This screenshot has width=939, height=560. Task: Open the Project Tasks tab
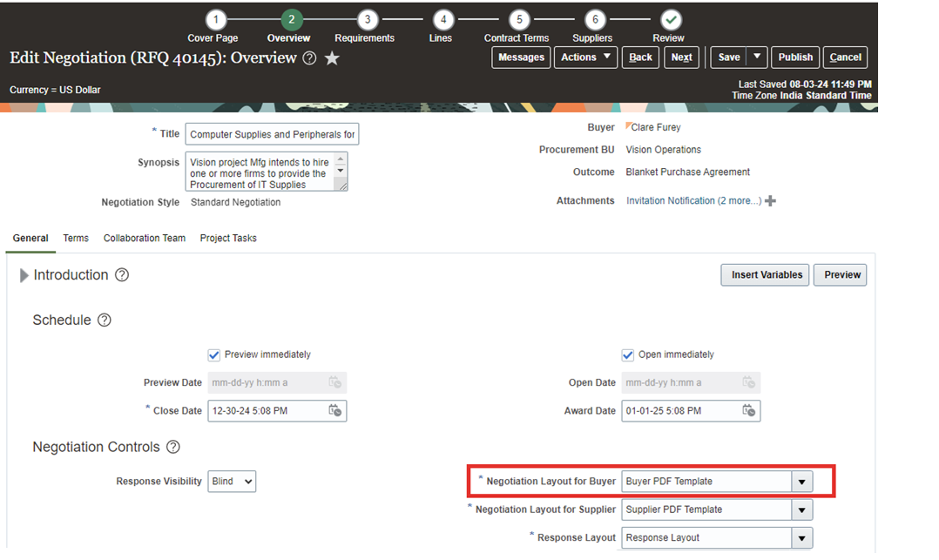point(228,239)
